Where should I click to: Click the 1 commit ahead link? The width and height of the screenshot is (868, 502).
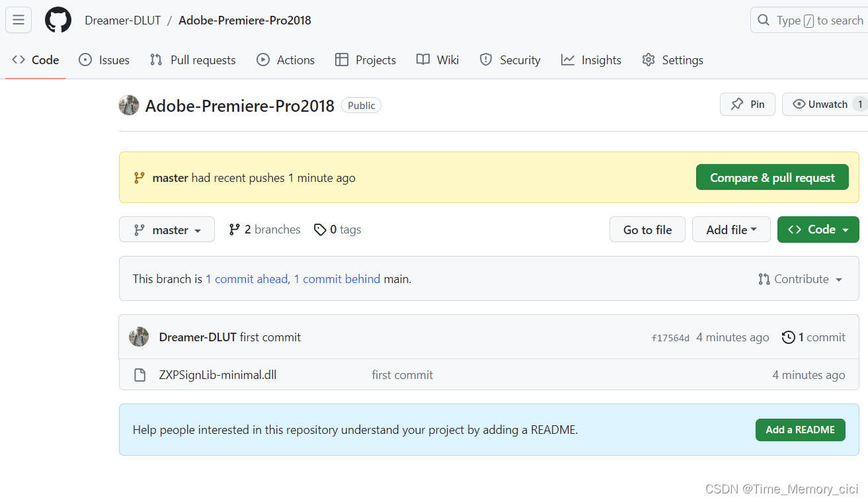[247, 279]
